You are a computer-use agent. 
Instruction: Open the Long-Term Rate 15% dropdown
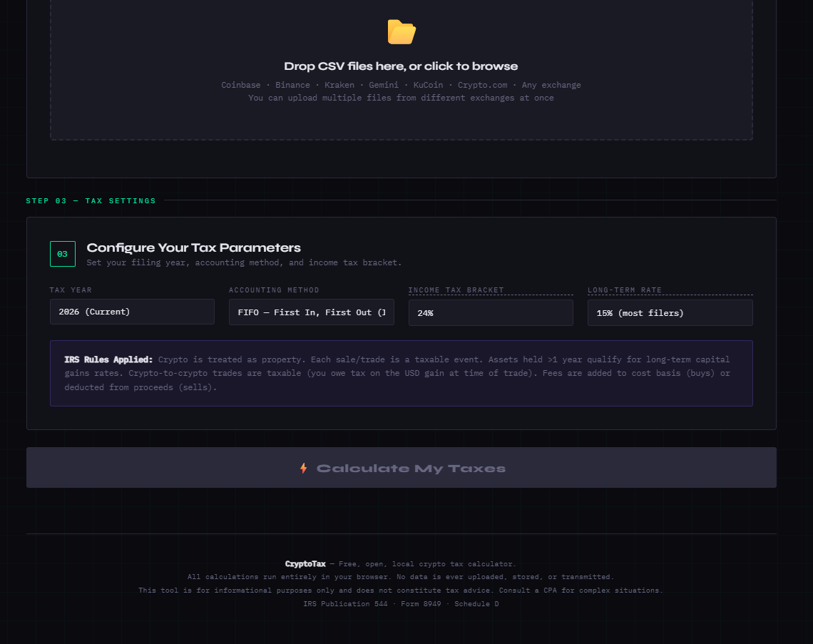pyautogui.click(x=670, y=312)
